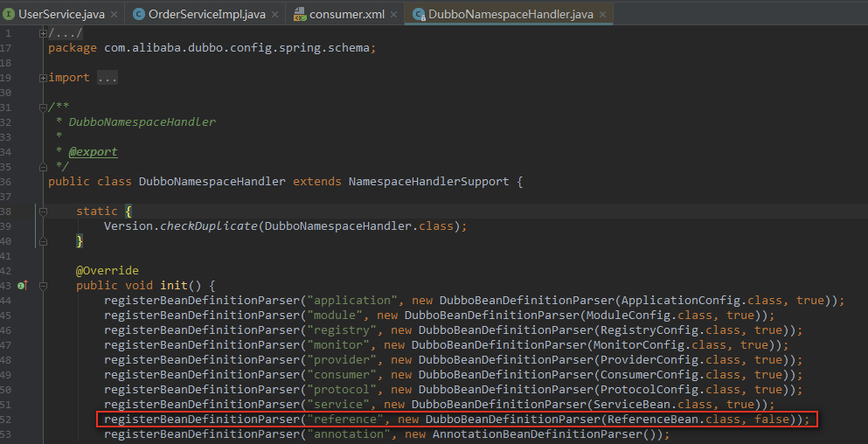This screenshot has width=868, height=444.
Task: Switch to the UserService.java tab
Action: [x=61, y=14]
